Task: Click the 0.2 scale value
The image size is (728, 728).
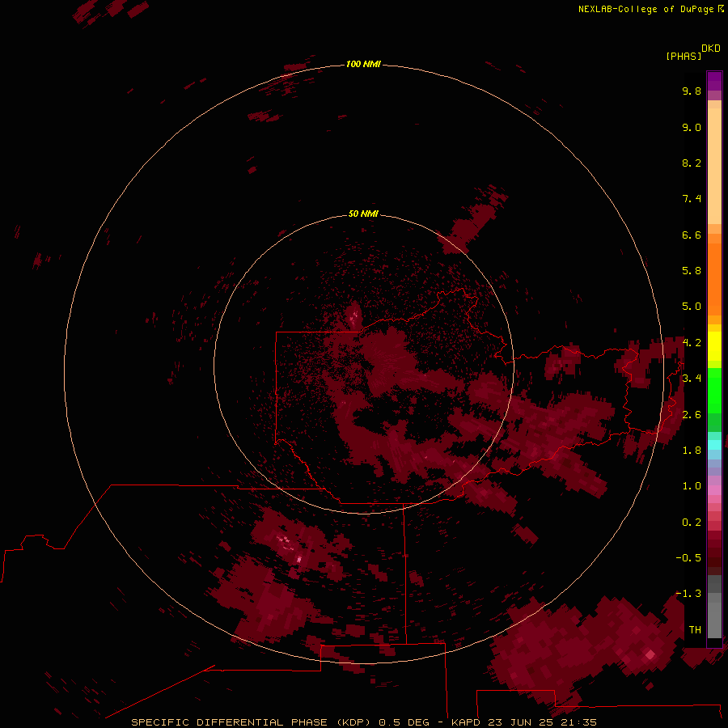Action: [692, 523]
